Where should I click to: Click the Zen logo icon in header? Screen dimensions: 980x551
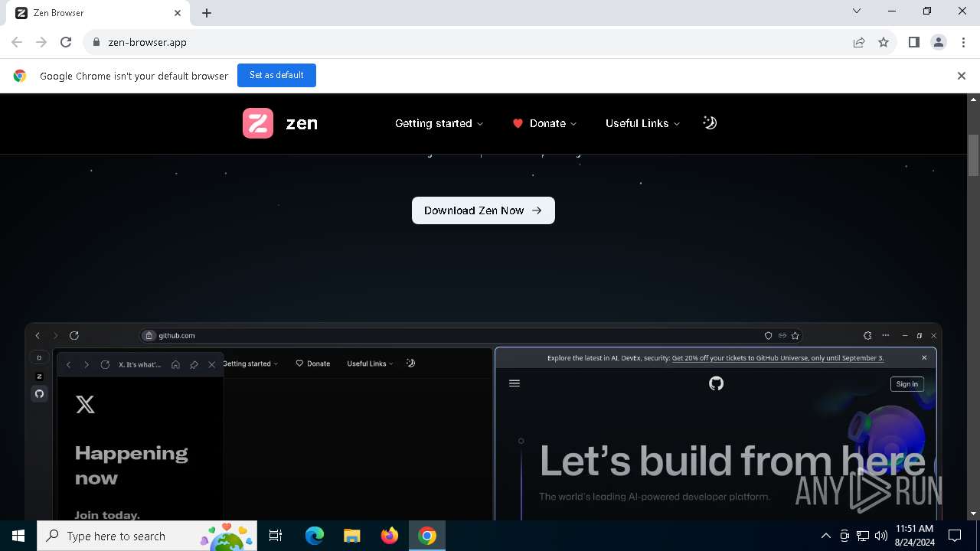(x=258, y=123)
